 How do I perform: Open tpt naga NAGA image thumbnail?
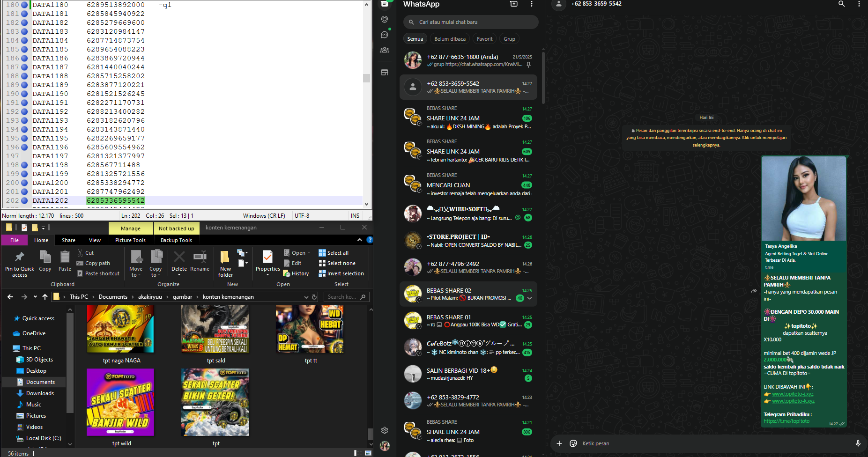[x=120, y=329]
